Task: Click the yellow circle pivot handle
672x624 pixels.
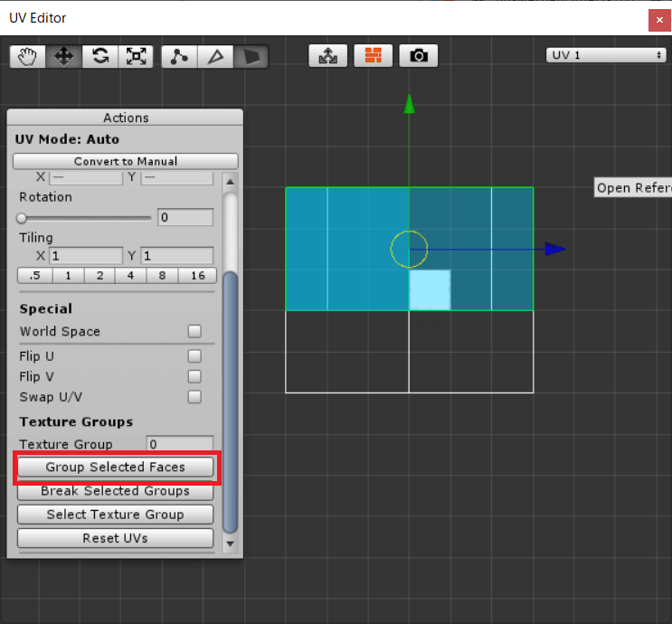Action: pos(409,249)
